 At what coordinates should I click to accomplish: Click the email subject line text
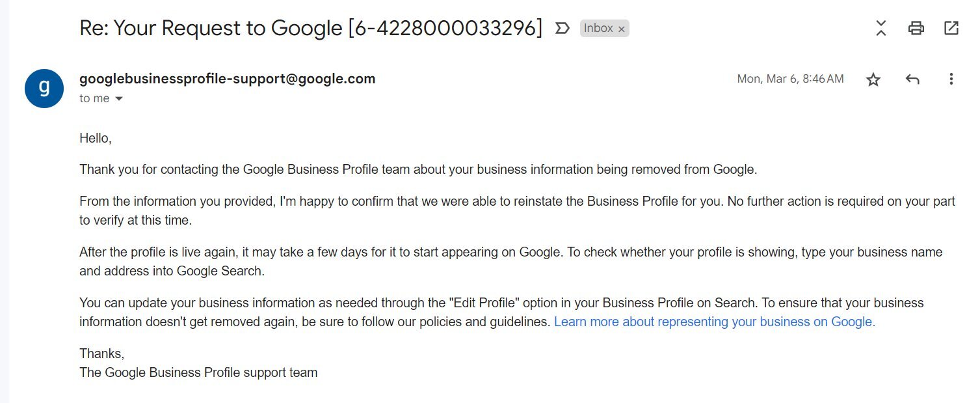[x=311, y=28]
